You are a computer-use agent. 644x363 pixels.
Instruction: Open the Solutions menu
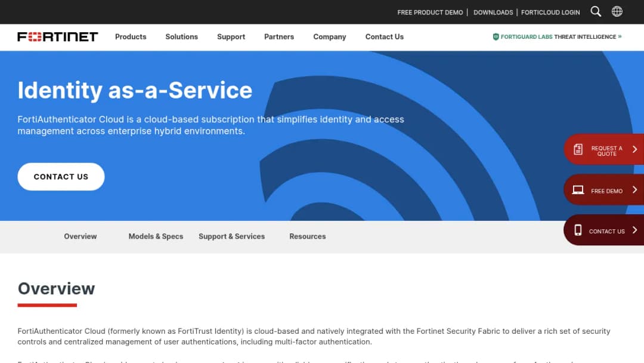[181, 36]
